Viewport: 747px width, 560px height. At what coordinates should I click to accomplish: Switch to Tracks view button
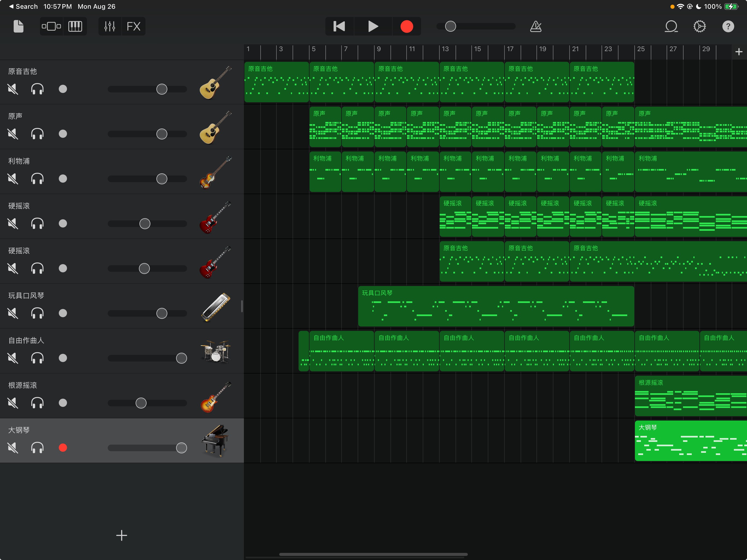[51, 26]
